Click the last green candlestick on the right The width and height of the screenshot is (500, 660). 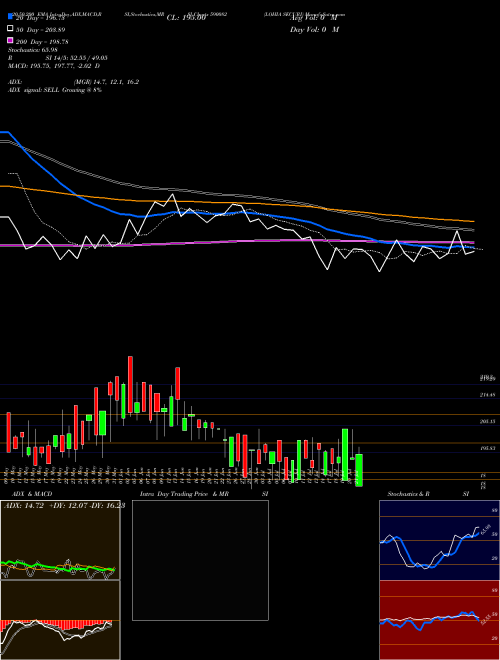coord(359,470)
